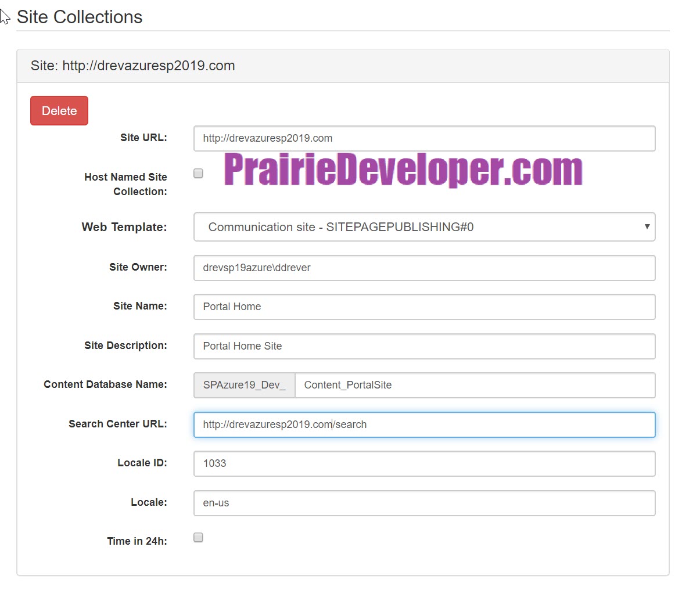Edit the Content_PortalSite database name field

coord(475,385)
